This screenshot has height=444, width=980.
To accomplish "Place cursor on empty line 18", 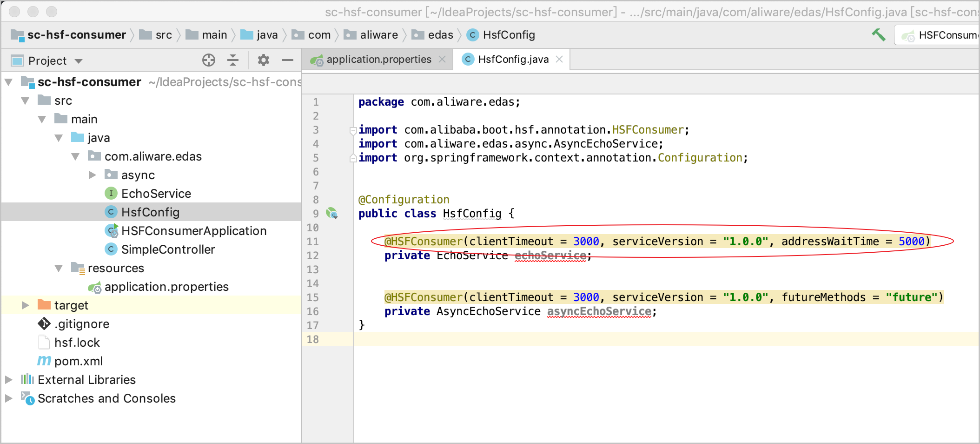I will coord(666,339).
